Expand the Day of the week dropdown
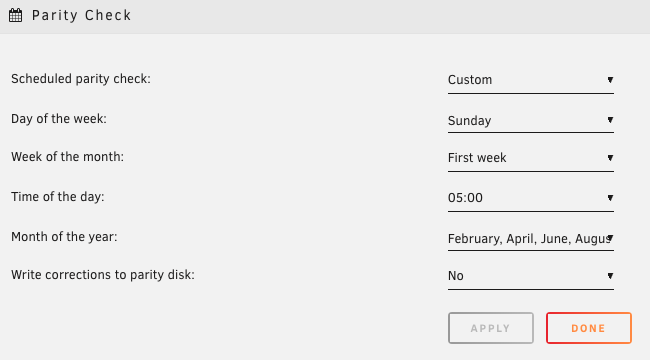Viewport: 650px width, 360px height. 531,120
